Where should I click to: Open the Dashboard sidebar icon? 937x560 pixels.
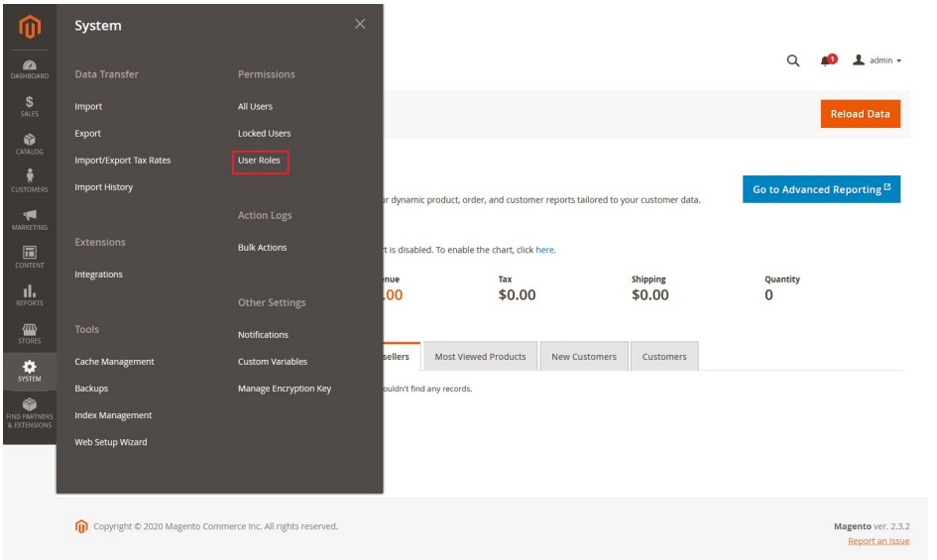(29, 68)
